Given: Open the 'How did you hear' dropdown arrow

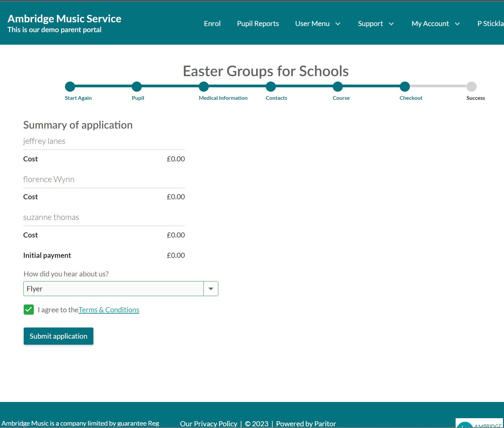Looking at the screenshot, I should (211, 289).
